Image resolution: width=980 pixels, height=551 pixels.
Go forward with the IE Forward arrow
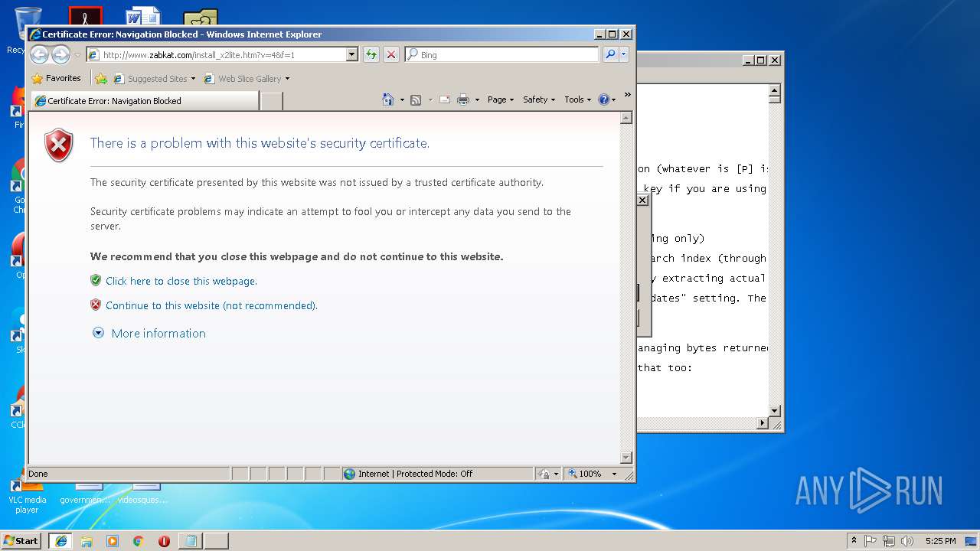coord(60,54)
